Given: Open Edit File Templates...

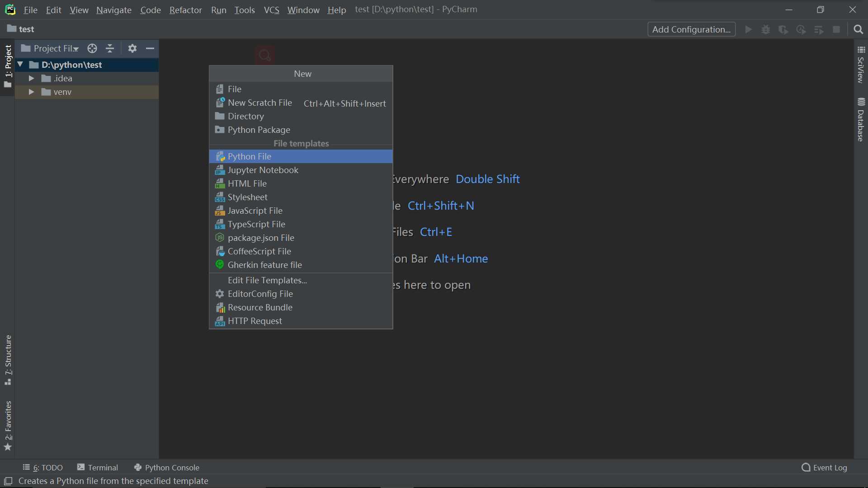Looking at the screenshot, I should (x=301, y=280).
